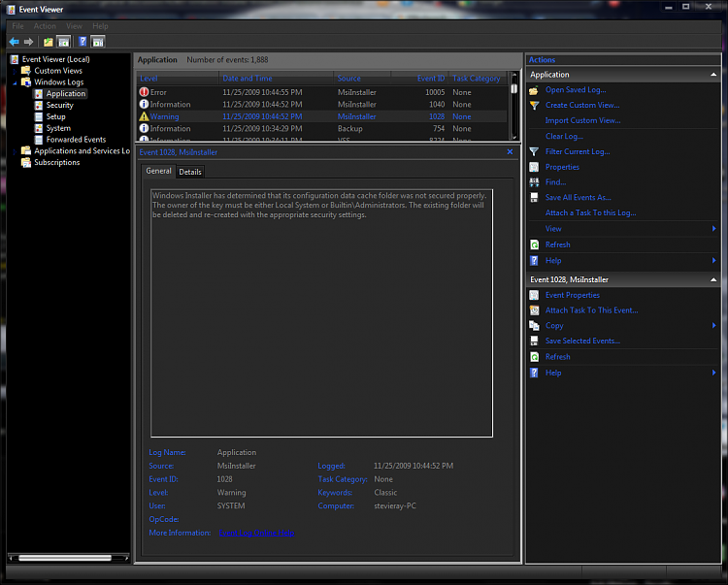Open the Action menu
728x585 pixels.
[45, 26]
